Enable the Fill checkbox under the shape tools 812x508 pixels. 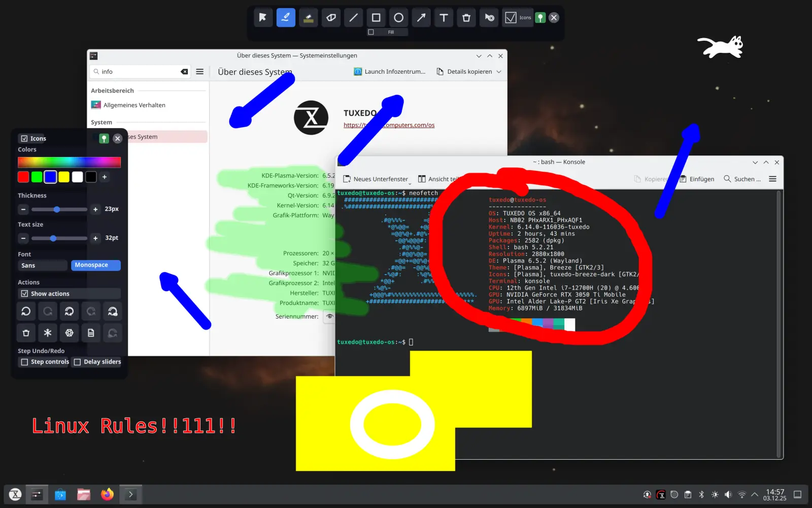pos(370,31)
